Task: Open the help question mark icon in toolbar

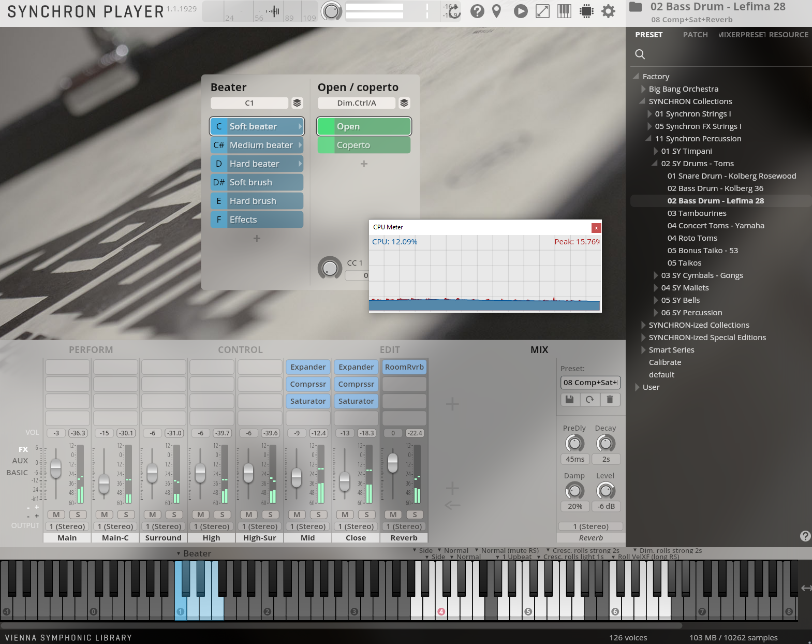Action: [x=477, y=11]
